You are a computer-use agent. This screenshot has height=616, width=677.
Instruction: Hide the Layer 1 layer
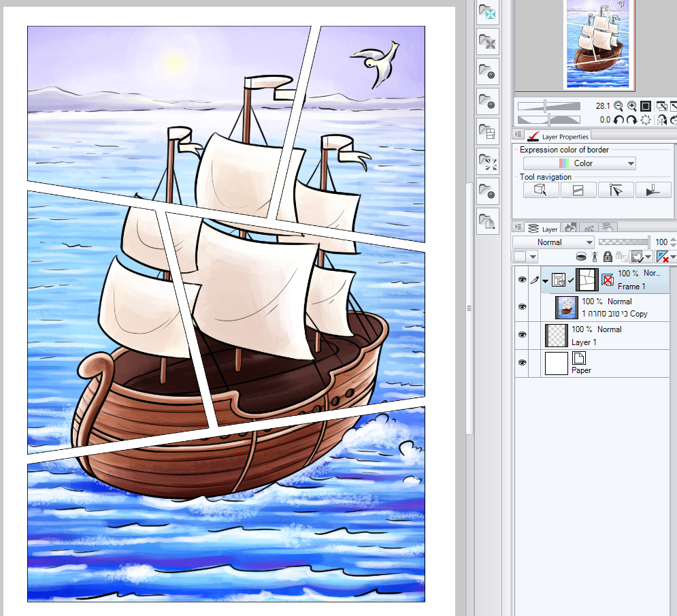523,335
